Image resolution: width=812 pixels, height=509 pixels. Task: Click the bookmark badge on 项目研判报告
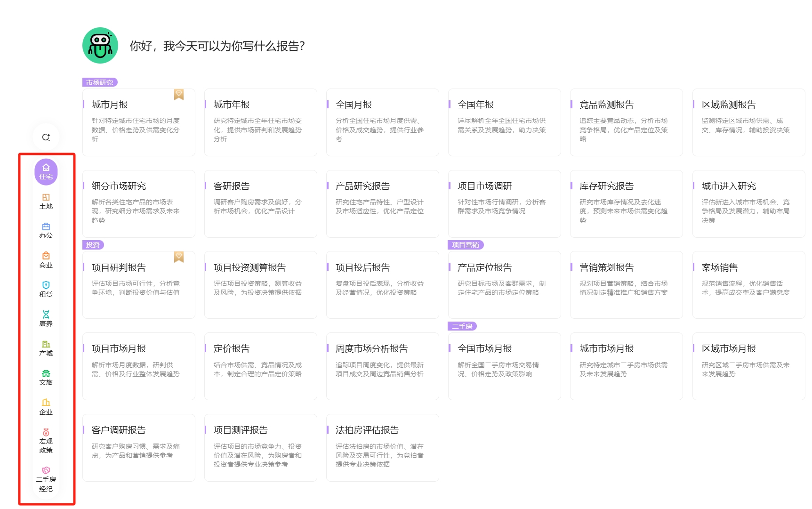pyautogui.click(x=179, y=257)
